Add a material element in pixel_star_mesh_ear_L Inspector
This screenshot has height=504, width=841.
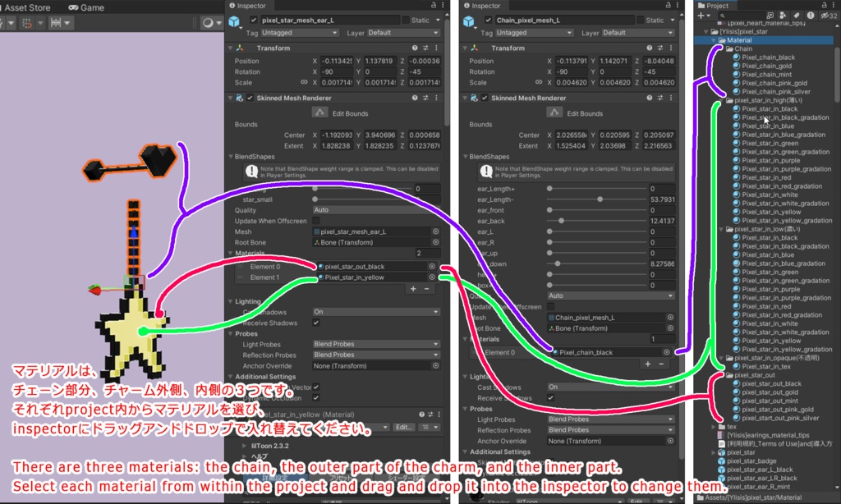[413, 288]
